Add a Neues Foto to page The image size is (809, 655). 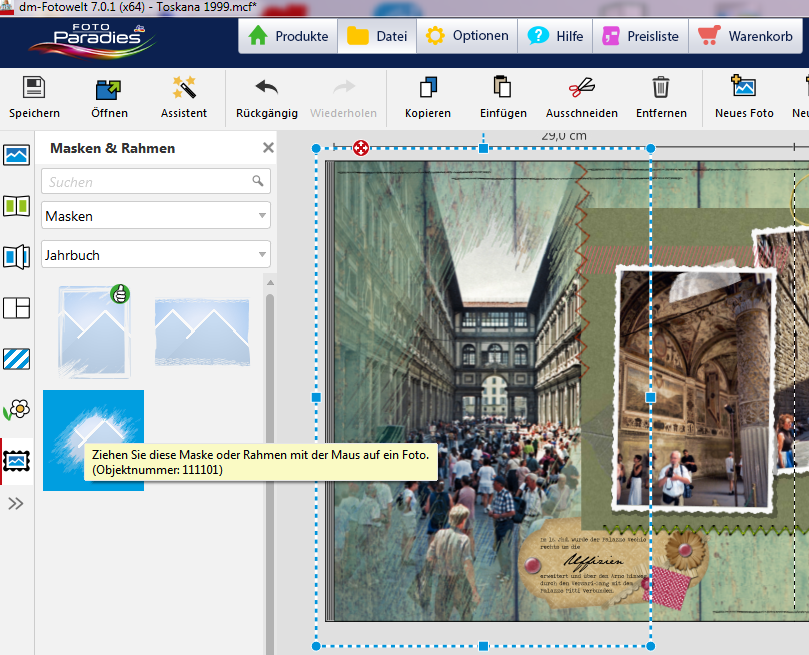pos(744,89)
